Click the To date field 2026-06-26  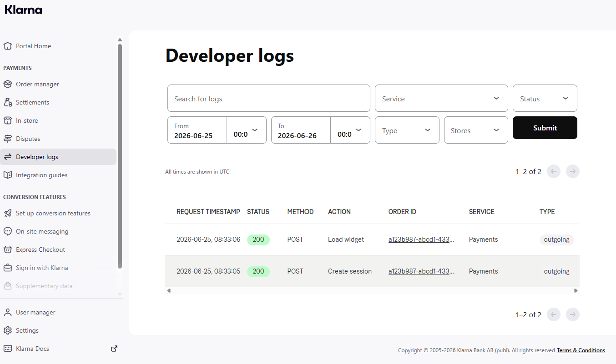click(x=301, y=130)
